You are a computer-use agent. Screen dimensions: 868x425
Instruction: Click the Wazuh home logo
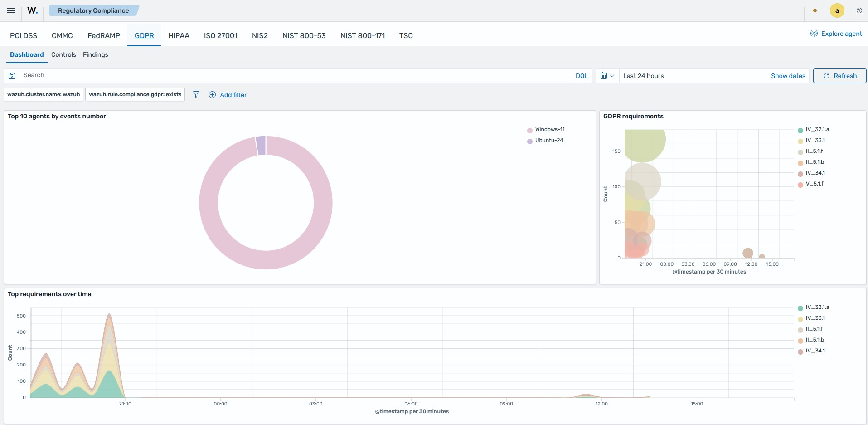[x=33, y=10]
